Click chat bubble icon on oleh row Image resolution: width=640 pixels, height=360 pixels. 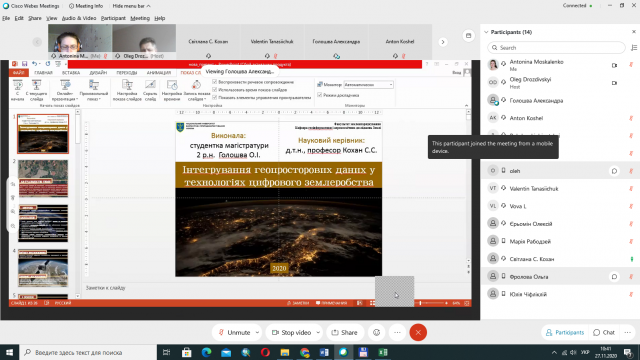click(x=614, y=171)
